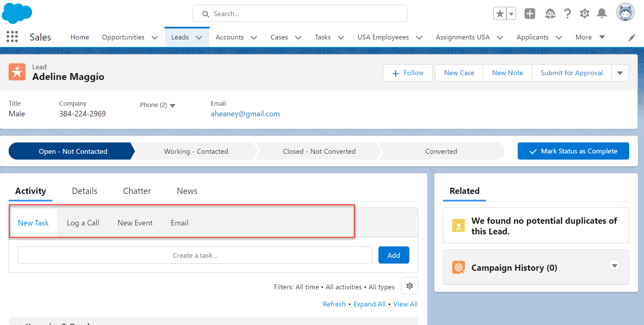Click the Create a task input field
Image resolution: width=644 pixels, height=325 pixels.
click(195, 255)
